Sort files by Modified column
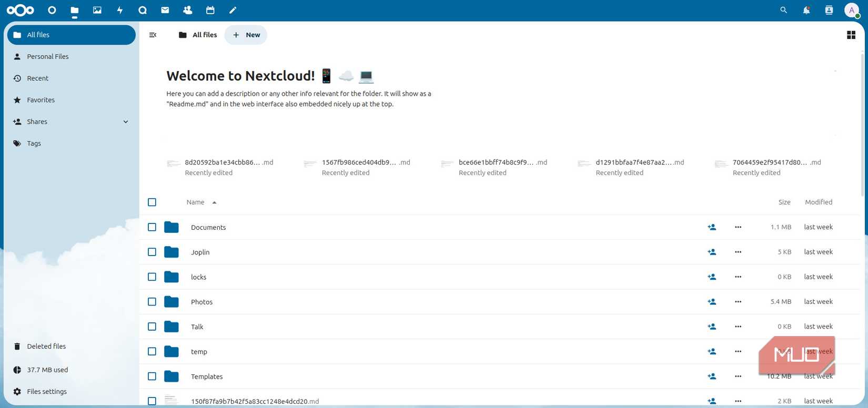The image size is (868, 408). [x=819, y=202]
